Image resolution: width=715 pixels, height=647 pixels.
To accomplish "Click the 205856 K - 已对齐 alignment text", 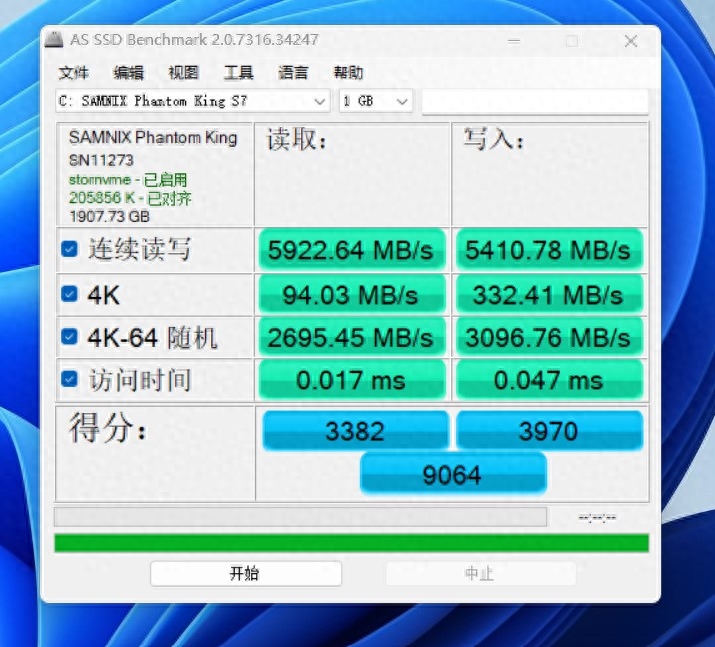I will pos(130,198).
